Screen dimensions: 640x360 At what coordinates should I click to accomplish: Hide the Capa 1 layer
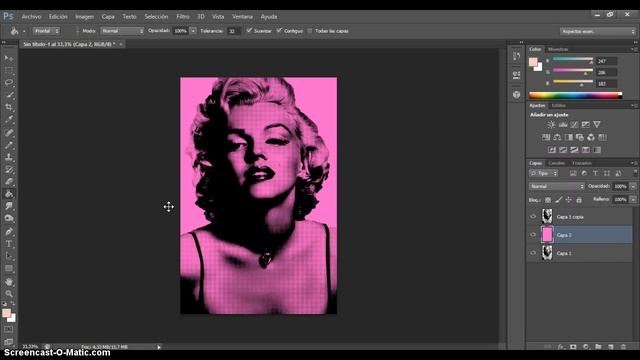533,253
